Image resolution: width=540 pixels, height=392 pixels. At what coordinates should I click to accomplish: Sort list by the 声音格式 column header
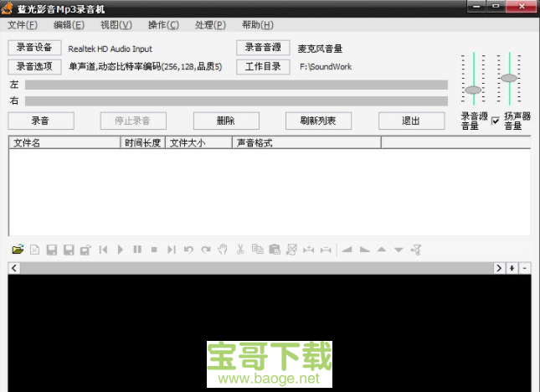[306, 143]
